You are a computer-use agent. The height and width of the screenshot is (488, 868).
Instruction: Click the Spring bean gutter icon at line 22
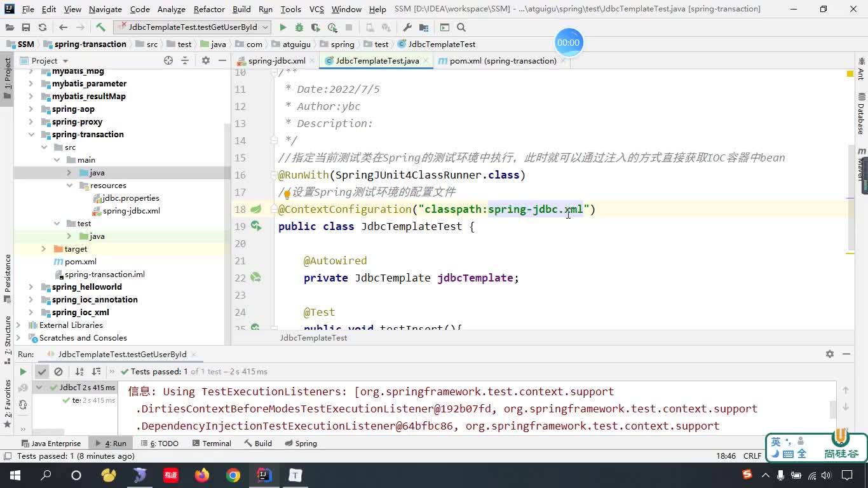(x=256, y=278)
